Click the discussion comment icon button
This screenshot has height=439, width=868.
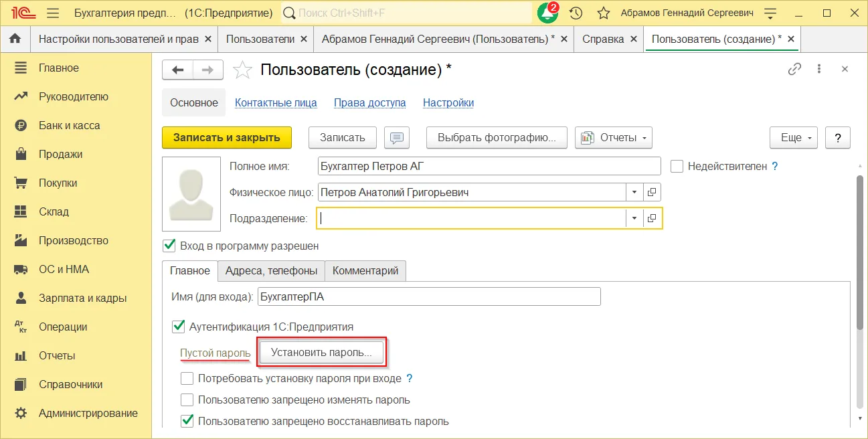point(397,138)
